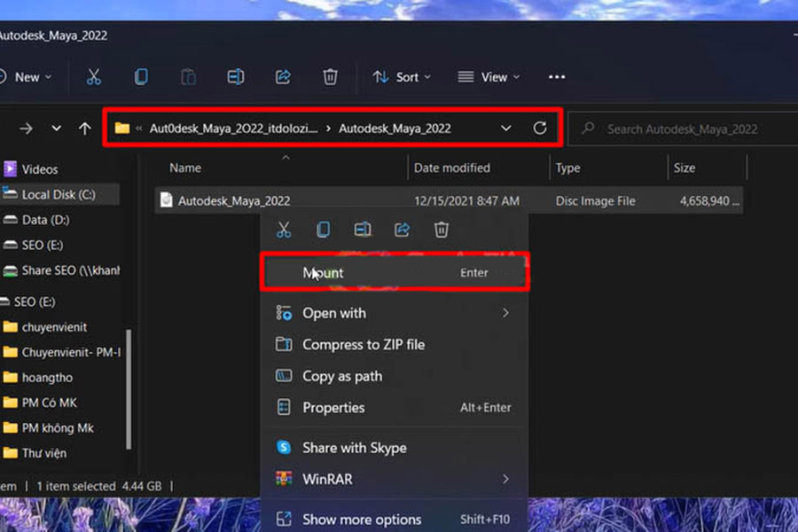This screenshot has width=798, height=532.
Task: Expand the Open with submenu arrow
Action: [x=505, y=313]
